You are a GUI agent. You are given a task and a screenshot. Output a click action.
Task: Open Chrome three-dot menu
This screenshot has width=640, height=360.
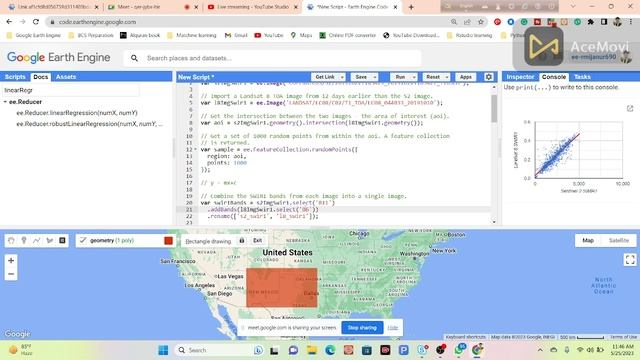[631, 22]
